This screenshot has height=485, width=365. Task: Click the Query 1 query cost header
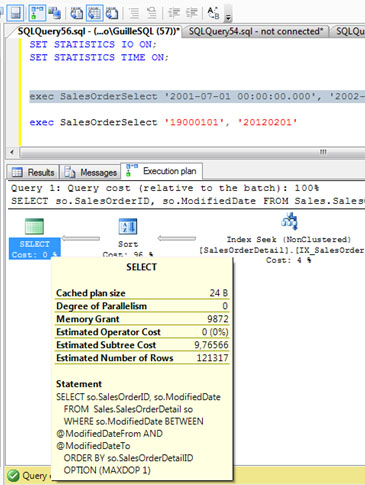tap(165, 188)
